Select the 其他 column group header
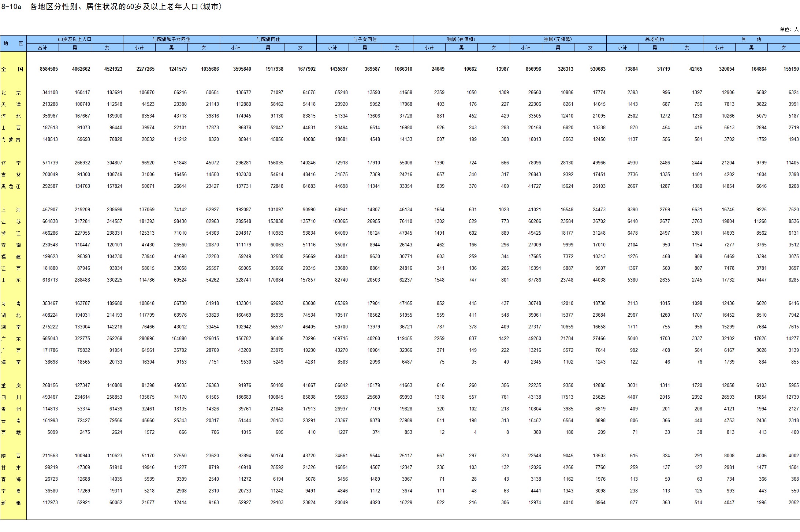This screenshot has width=800, height=532. pyautogui.click(x=751, y=39)
